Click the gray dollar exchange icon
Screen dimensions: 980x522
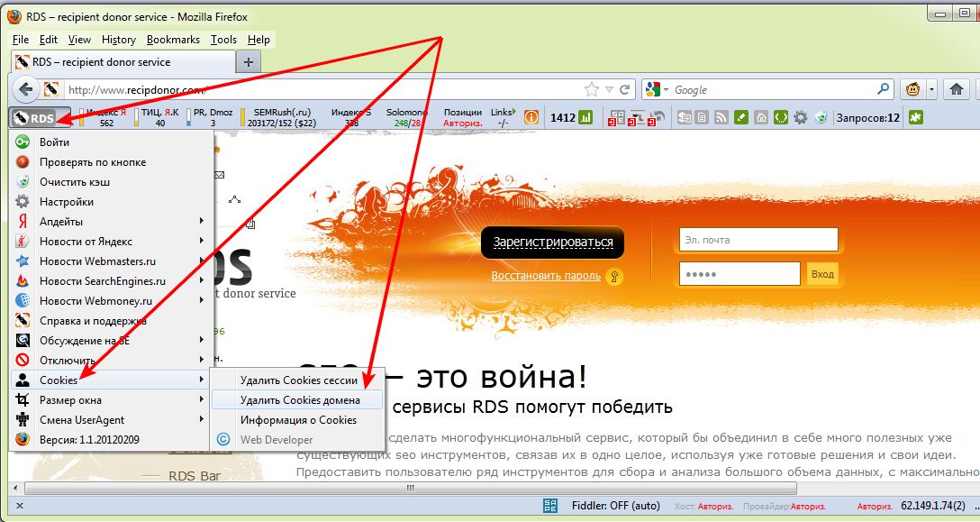[685, 117]
